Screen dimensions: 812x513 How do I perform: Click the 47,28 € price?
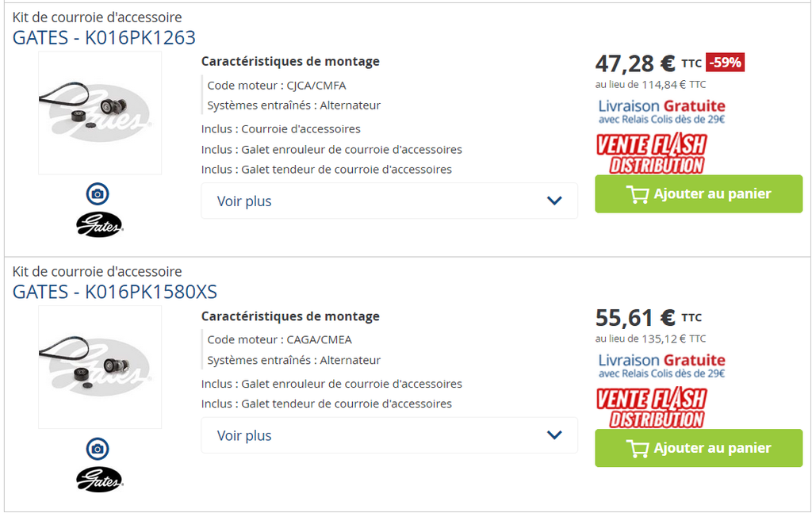(635, 63)
